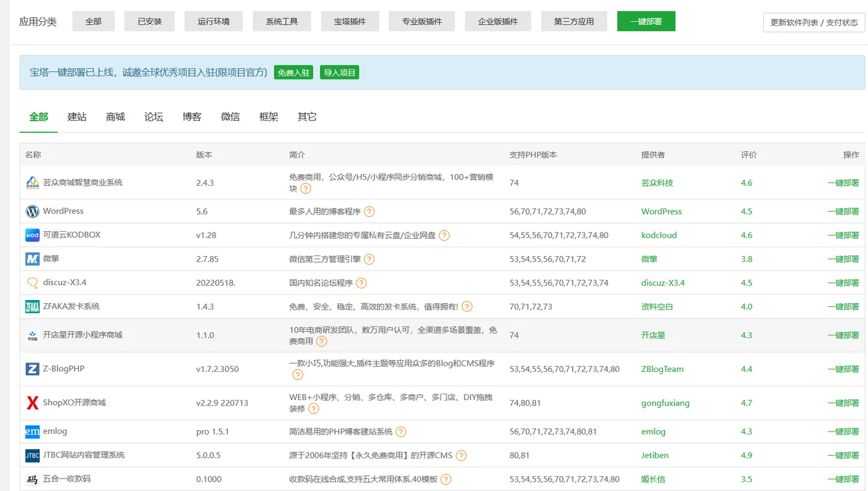Click the ZFAKA发卡系统 logo icon
Screen dimensions: 868x491
[x=32, y=306]
